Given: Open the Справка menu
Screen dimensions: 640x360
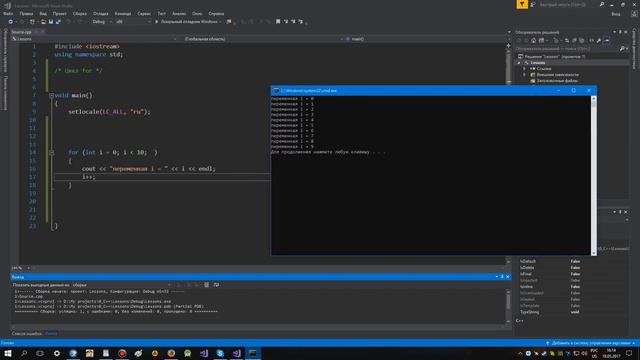Looking at the screenshot, I should pos(216,13).
